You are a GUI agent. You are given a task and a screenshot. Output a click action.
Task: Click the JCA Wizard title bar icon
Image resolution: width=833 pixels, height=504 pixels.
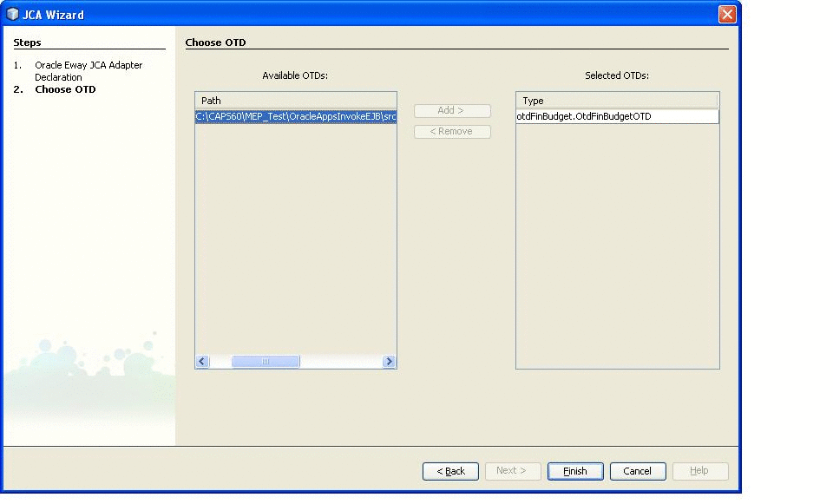tap(12, 15)
